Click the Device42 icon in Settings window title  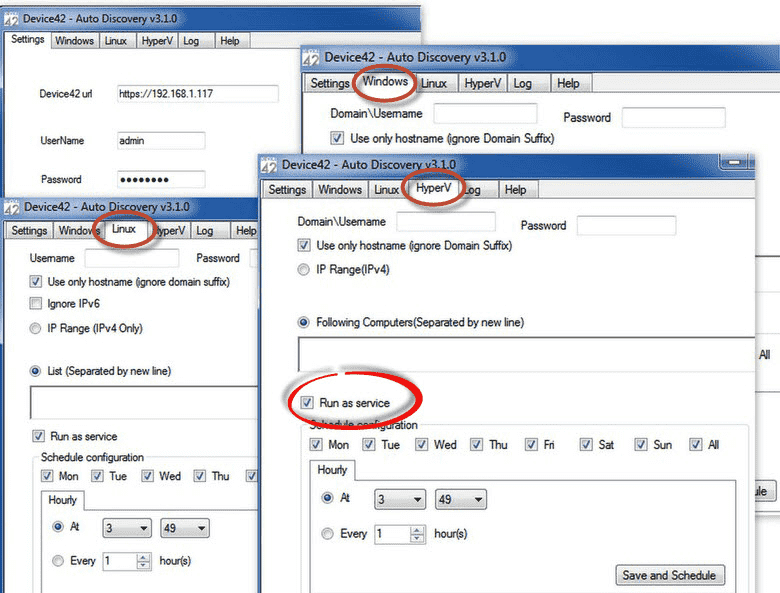pyautogui.click(x=11, y=19)
